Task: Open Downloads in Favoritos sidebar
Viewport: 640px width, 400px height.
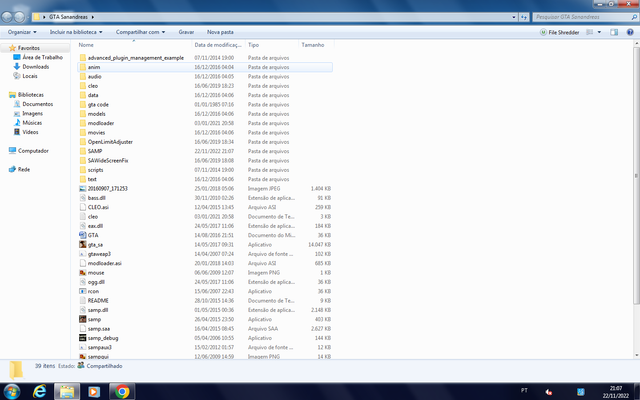Action: (x=31, y=67)
